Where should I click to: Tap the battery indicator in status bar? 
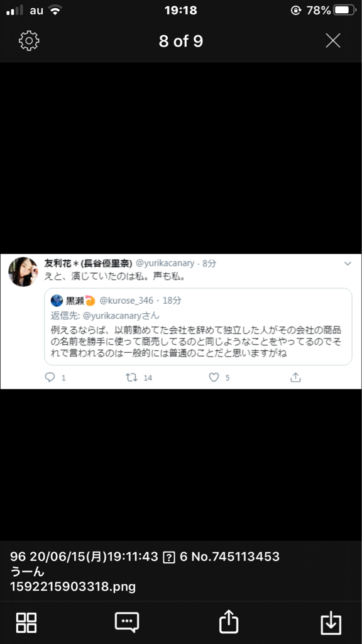345,10
